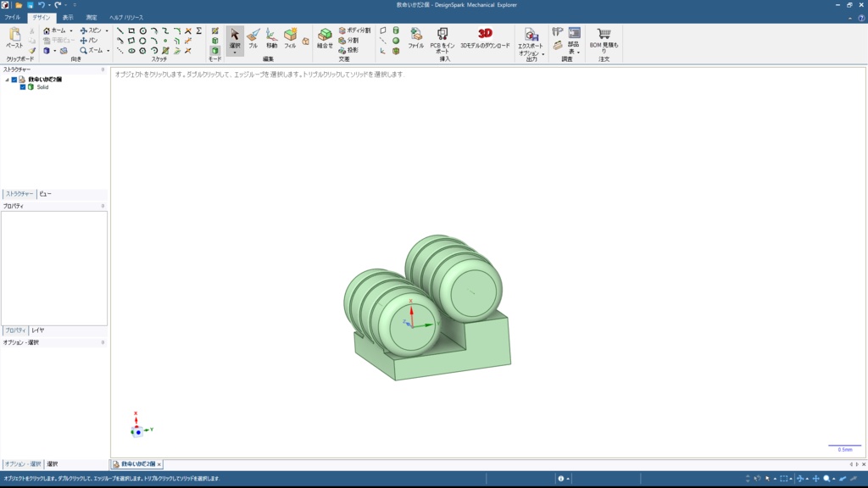
Task: Click the Format painter brush icon
Action: tap(32, 51)
